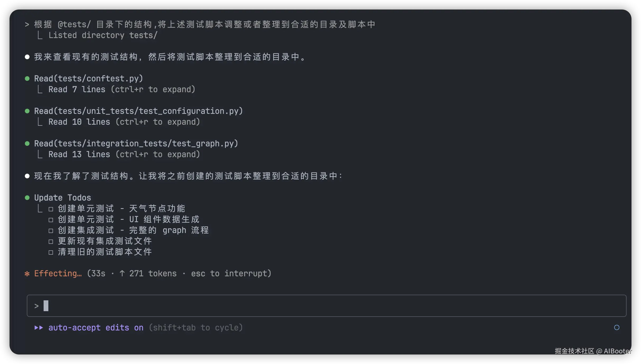Click the white bullet before 我来查看现有的测试结构
This screenshot has width=641, height=364.
(x=27, y=57)
